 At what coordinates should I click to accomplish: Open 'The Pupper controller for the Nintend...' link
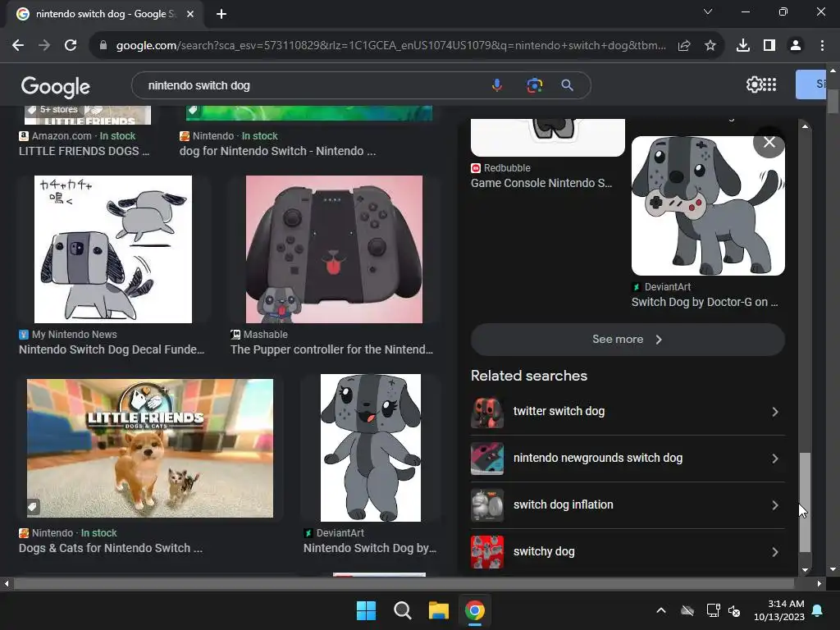331,349
